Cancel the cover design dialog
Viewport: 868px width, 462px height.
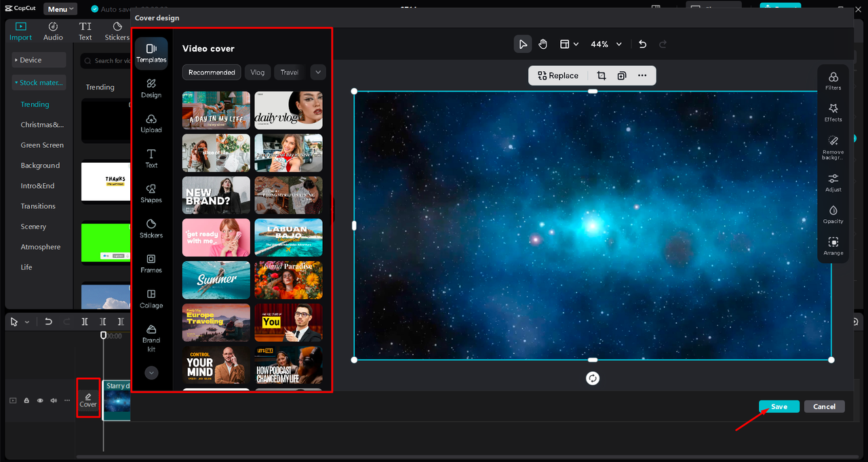[825, 406]
